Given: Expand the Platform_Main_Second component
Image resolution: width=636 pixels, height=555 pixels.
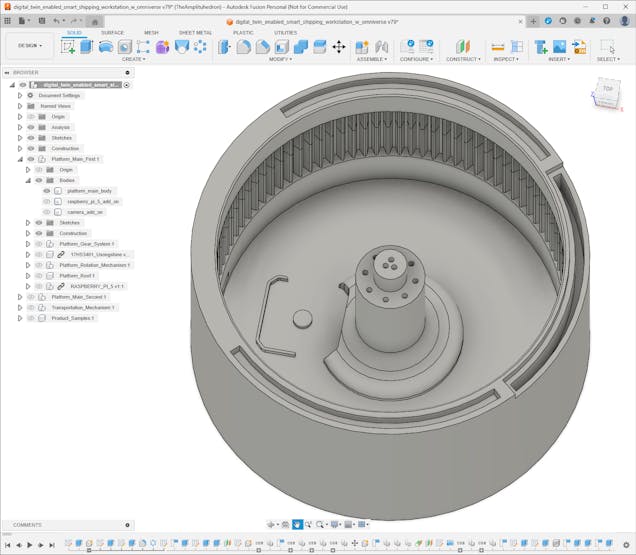Looking at the screenshot, I should 19,297.
